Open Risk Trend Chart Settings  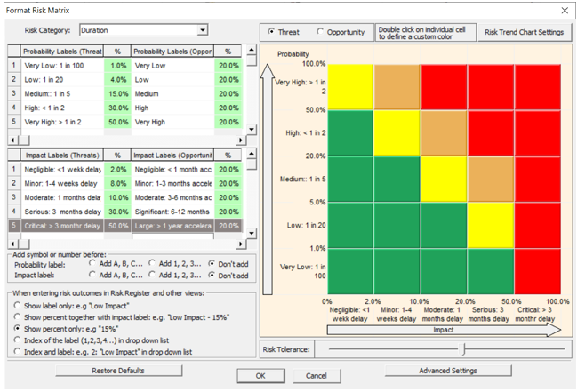click(x=524, y=32)
